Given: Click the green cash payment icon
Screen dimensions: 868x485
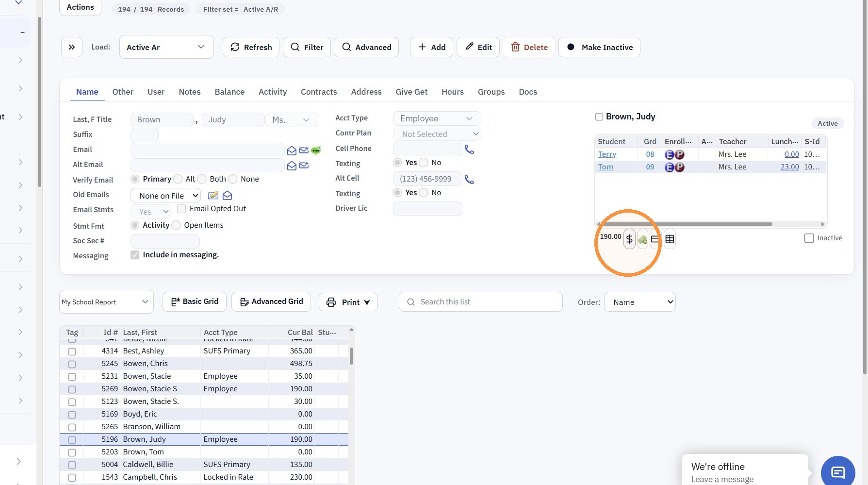Looking at the screenshot, I should (x=643, y=239).
